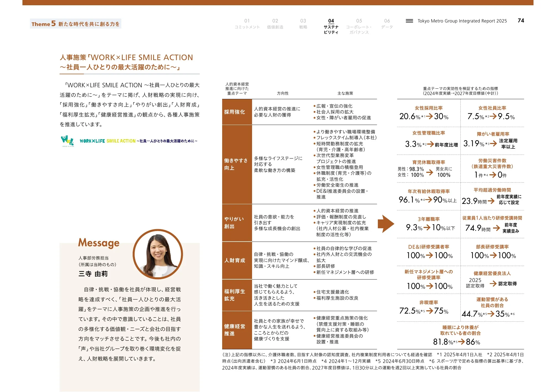Select the 健康経営推進 theme cell

coord(237,330)
